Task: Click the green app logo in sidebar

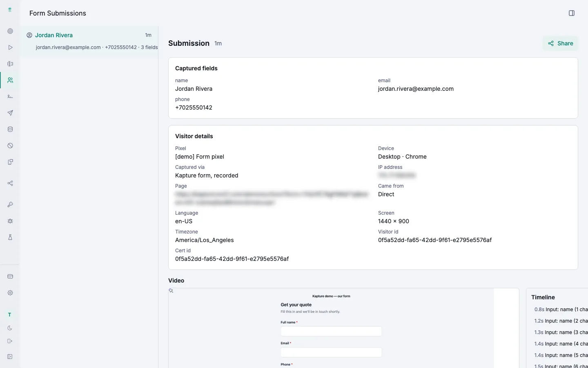Action: tap(10, 10)
